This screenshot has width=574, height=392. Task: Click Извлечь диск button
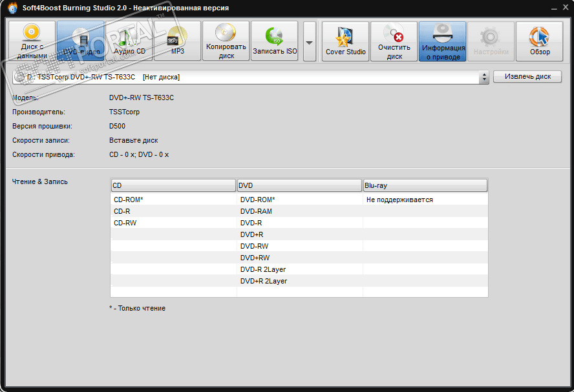tap(527, 76)
